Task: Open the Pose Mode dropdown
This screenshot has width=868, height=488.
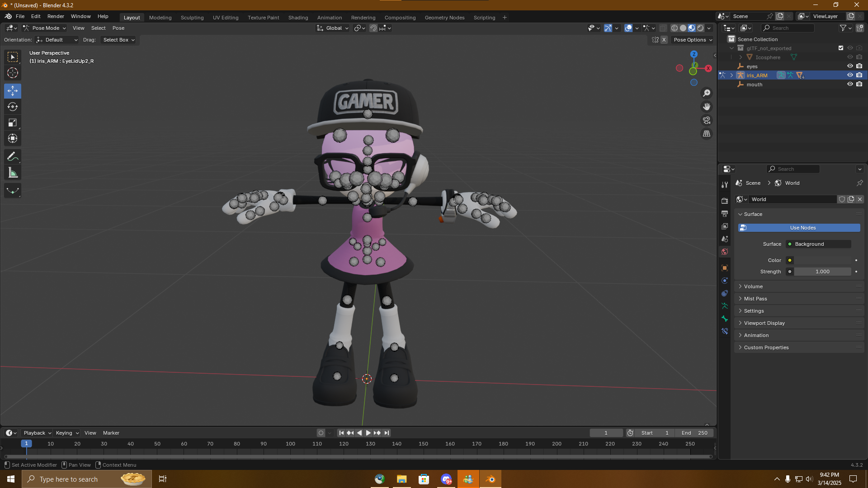Action: coord(45,28)
